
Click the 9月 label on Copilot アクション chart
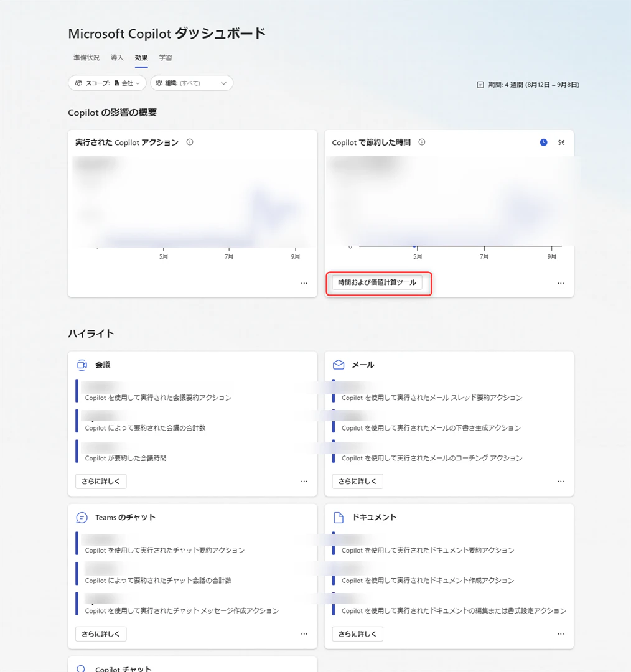[x=296, y=257]
